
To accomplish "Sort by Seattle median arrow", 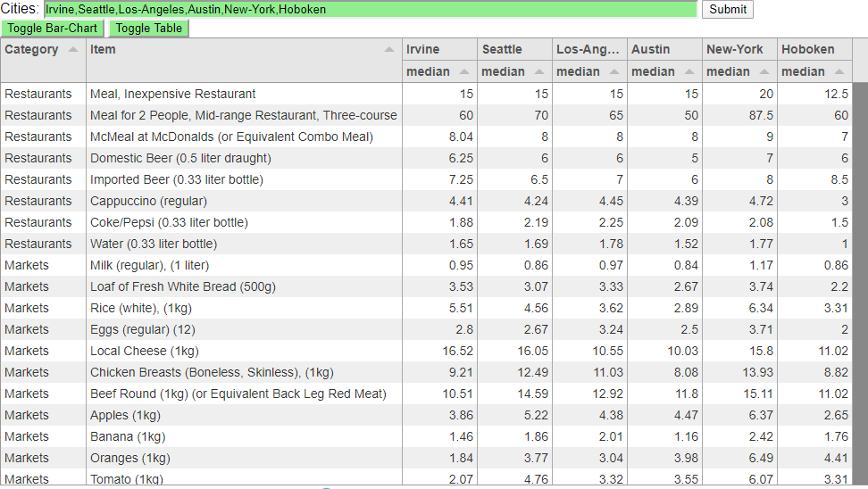I will pyautogui.click(x=539, y=72).
